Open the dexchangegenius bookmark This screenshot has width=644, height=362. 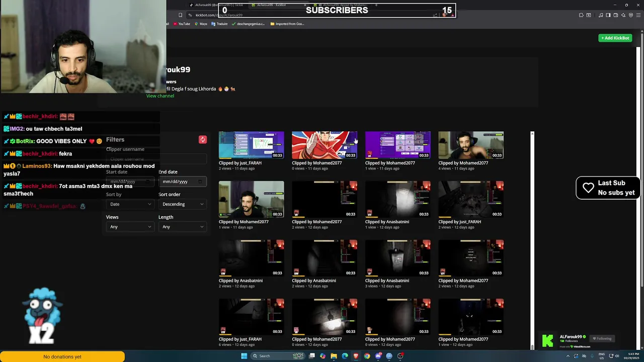(x=248, y=24)
